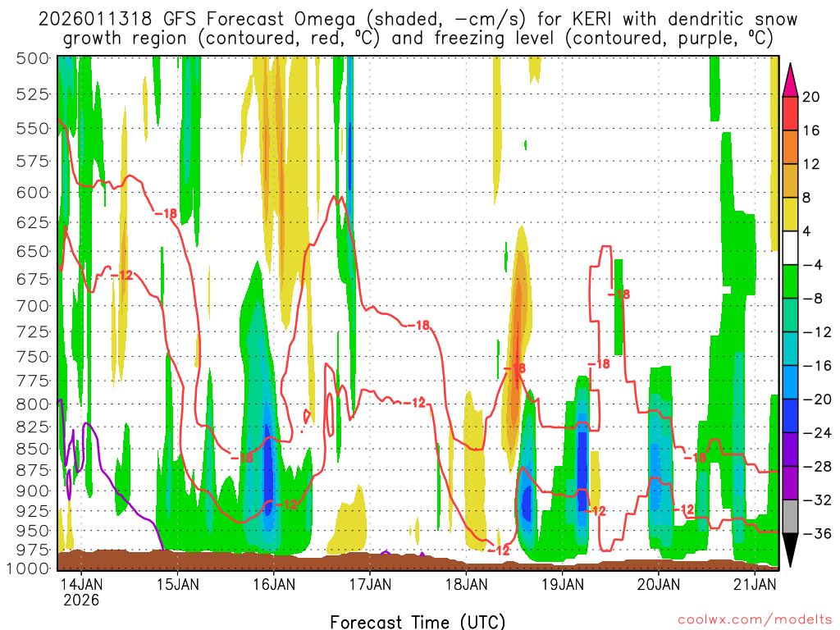This screenshot has height=630, width=840.
Task: Click the color bar's -24 tick label
Action: (817, 433)
